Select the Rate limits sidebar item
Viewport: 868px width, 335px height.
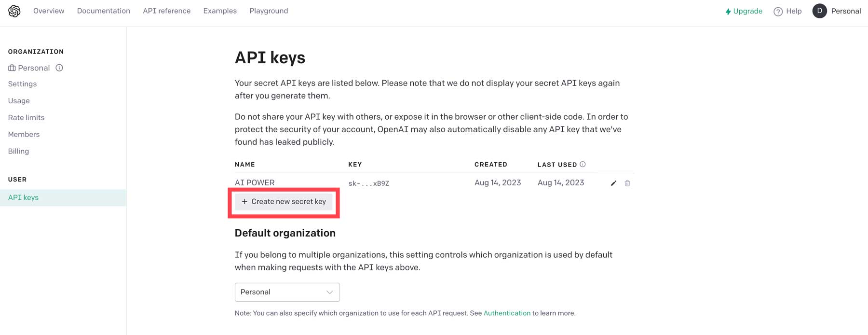[x=26, y=117]
